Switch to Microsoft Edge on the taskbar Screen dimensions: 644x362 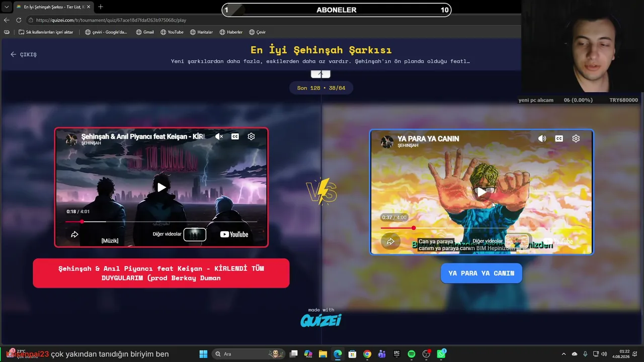[338, 354]
